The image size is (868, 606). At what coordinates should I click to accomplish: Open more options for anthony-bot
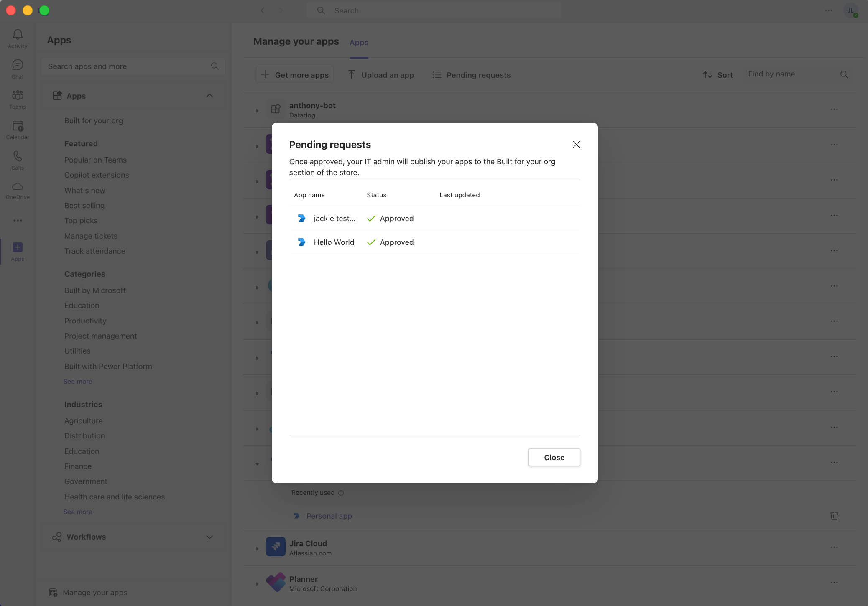(834, 109)
